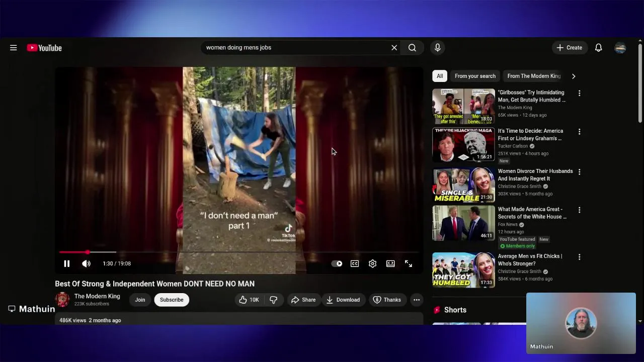Open options for It's Time to Decide video
644x362 pixels.
pyautogui.click(x=579, y=132)
